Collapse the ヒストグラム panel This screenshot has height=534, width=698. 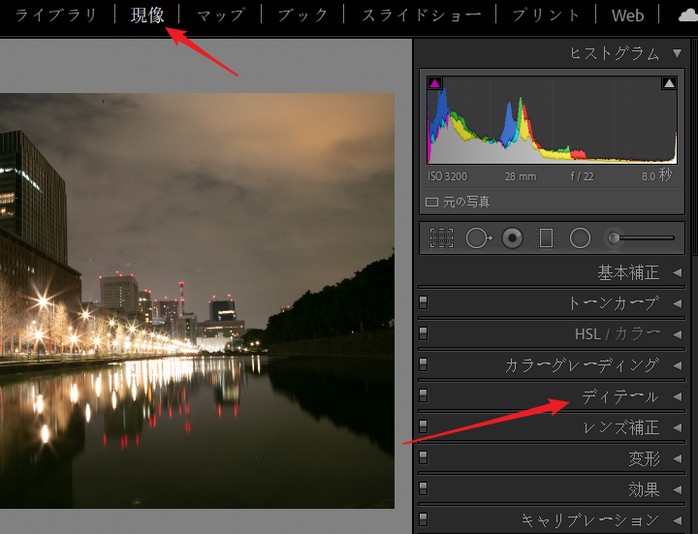click(x=677, y=53)
